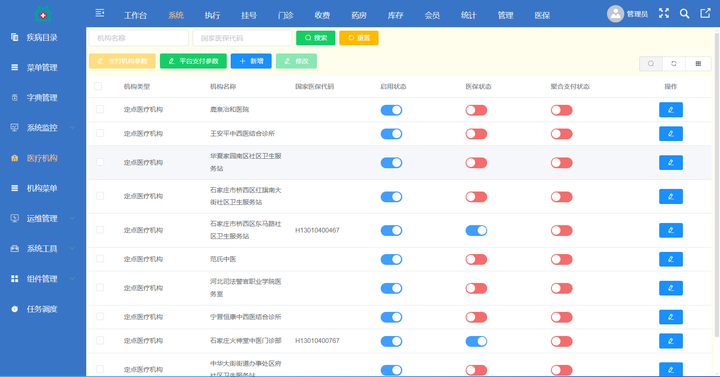Open the 挂号 top menu
This screenshot has width=720, height=377.
[x=249, y=16]
